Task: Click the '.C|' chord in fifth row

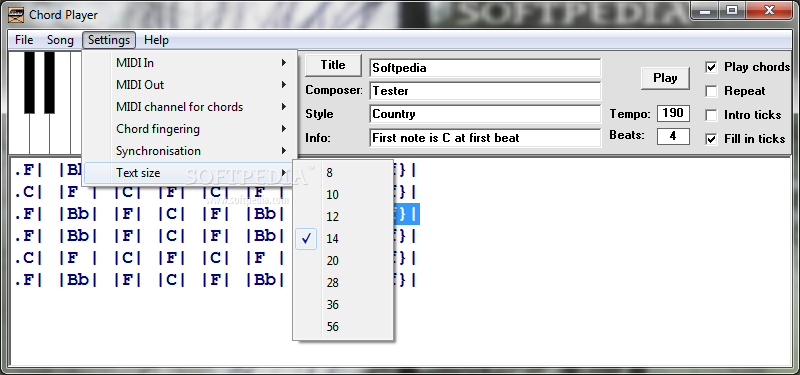Action: [29, 258]
